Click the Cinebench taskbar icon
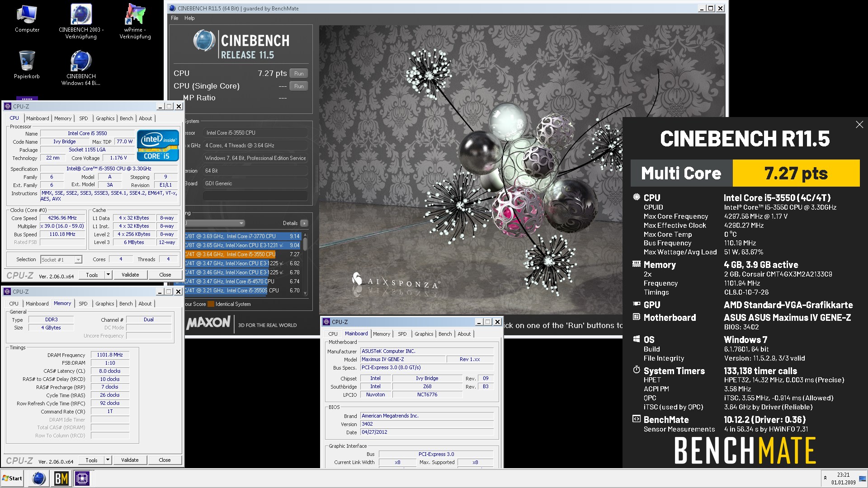The image size is (868, 488). coord(39,478)
